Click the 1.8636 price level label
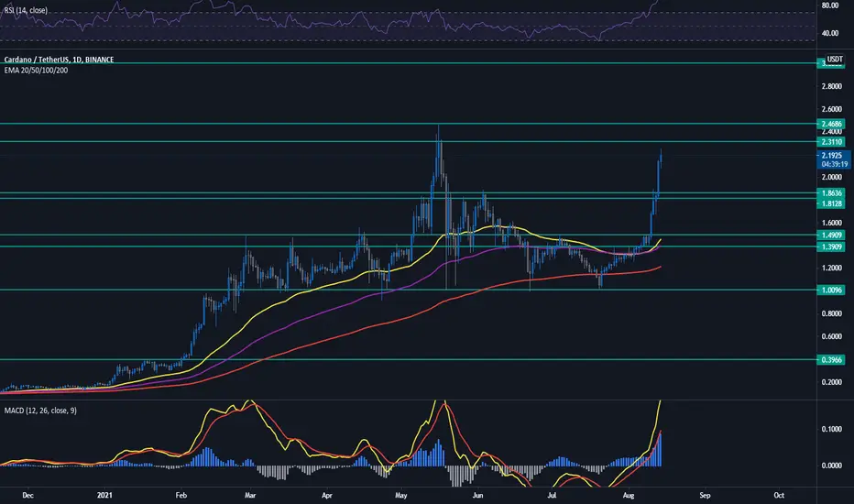The width and height of the screenshot is (854, 504). tap(832, 192)
